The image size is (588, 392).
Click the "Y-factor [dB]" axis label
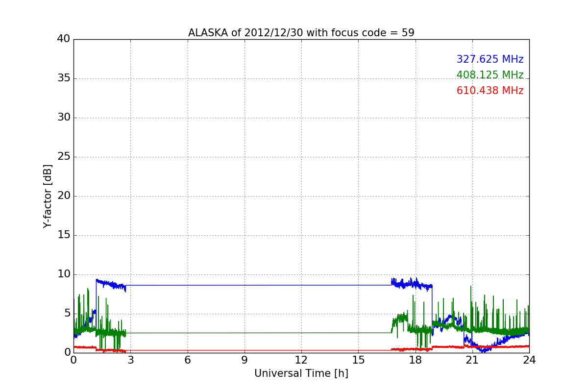click(48, 196)
